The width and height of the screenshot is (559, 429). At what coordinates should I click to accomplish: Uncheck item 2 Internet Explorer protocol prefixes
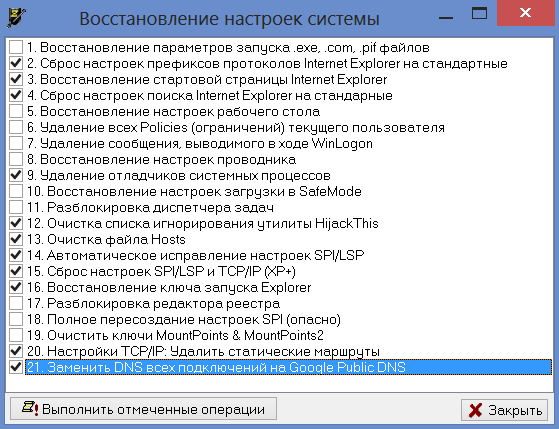(16, 63)
